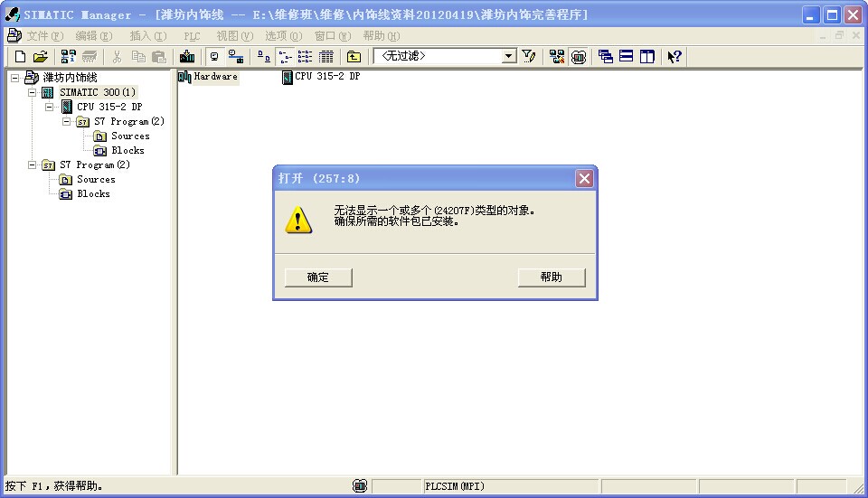
Task: Click the Hardware object in right pane
Action: [208, 77]
